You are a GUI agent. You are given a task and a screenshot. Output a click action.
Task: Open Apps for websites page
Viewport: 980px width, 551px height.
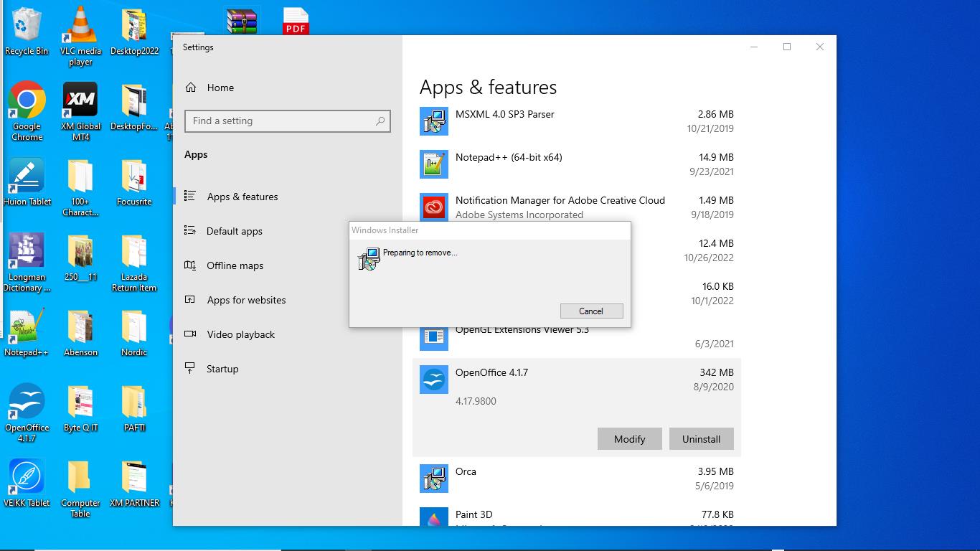pos(246,300)
